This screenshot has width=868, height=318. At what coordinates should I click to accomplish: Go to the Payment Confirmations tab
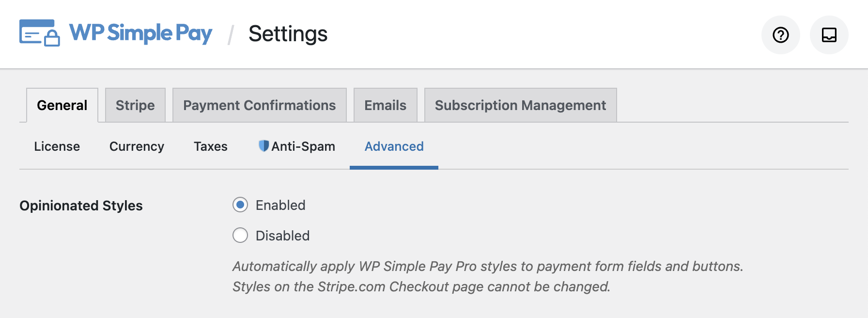point(259,105)
